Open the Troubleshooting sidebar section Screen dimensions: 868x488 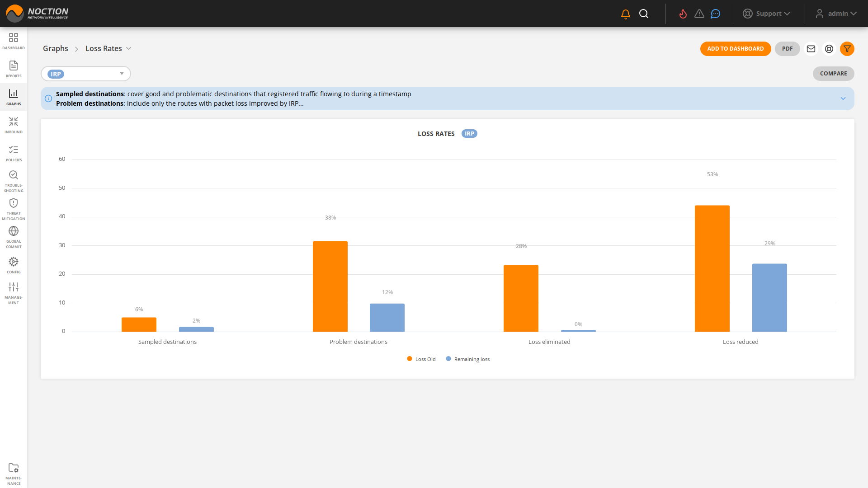point(14,181)
